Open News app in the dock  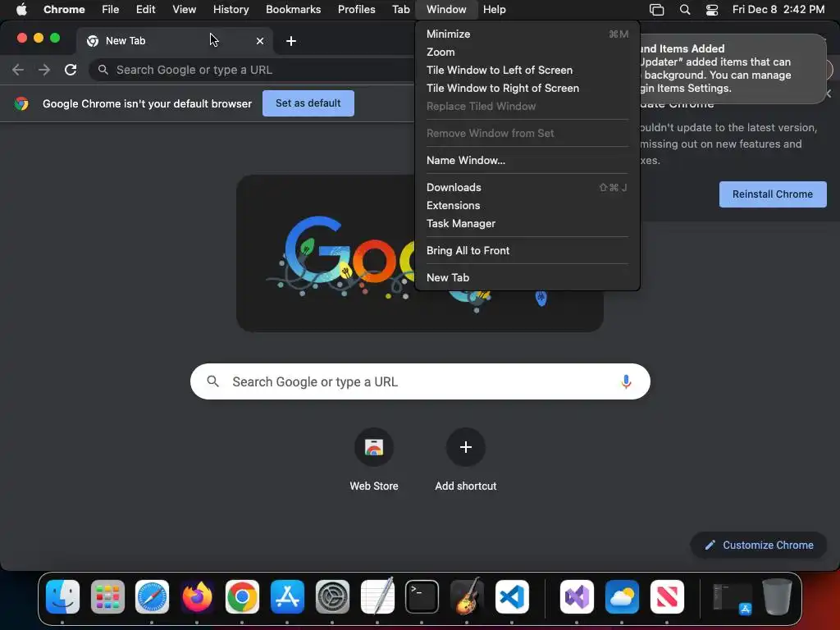(x=666, y=597)
